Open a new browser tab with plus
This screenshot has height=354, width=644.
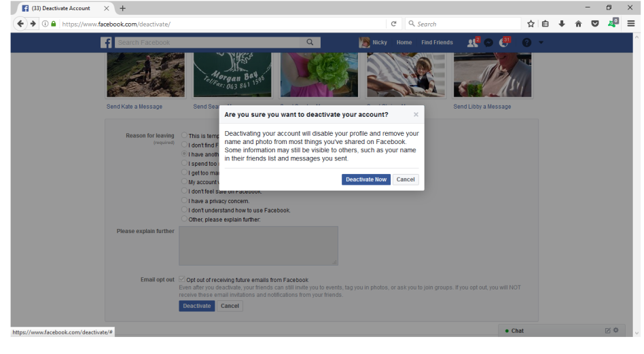click(123, 8)
